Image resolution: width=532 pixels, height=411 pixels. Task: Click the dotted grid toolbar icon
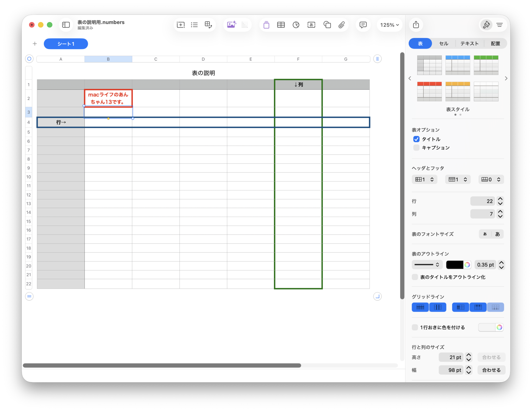245,25
